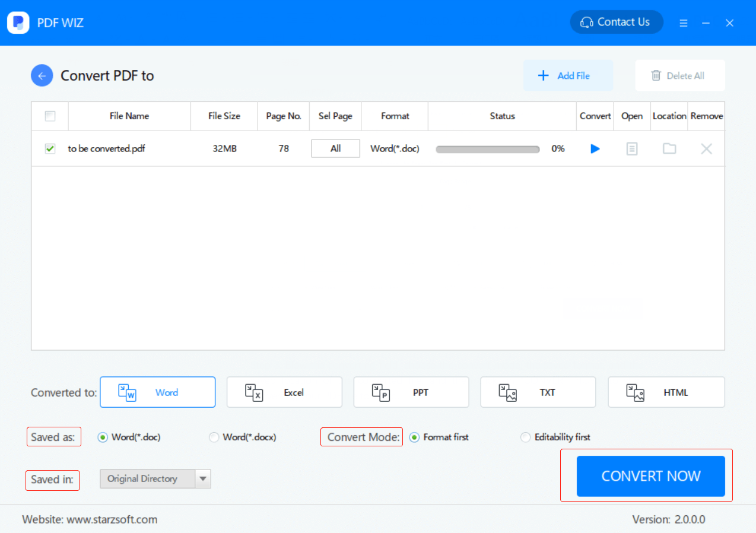
Task: Toggle the select-all checkbox in table header
Action: pyautogui.click(x=50, y=116)
